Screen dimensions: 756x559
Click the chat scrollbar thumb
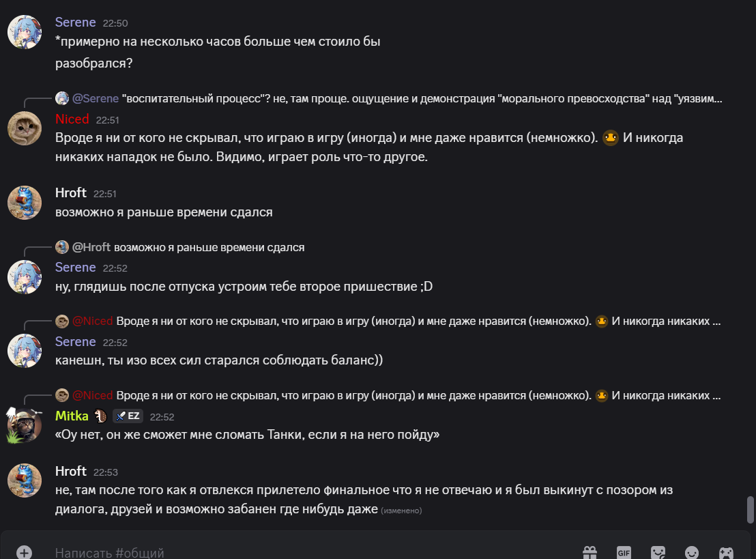751,510
